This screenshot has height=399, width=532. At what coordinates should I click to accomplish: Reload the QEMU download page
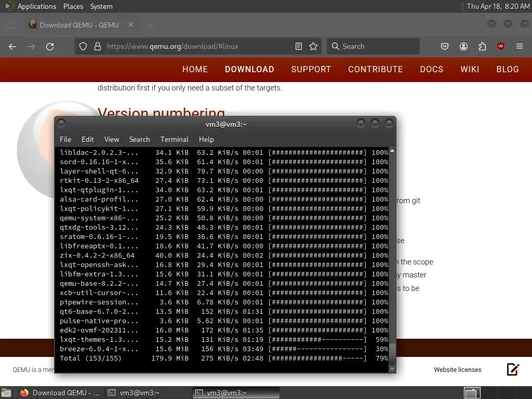[50, 46]
